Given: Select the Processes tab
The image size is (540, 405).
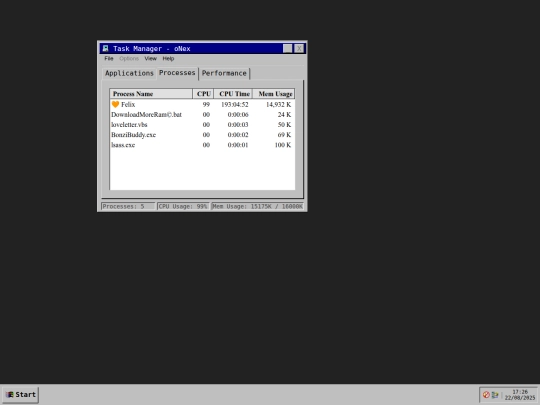Looking at the screenshot, I should pyautogui.click(x=177, y=73).
